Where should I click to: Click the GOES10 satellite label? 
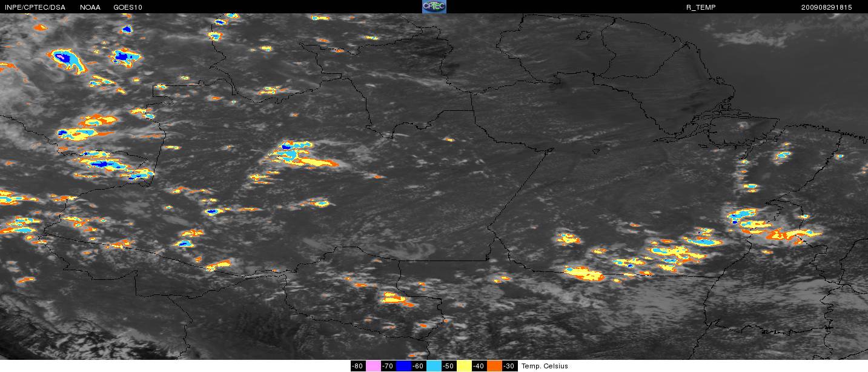(128, 7)
